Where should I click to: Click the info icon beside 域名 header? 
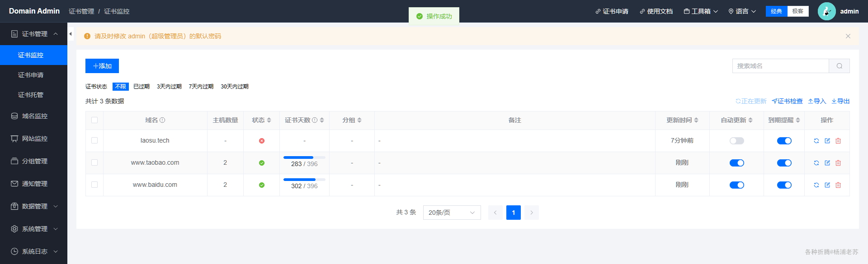click(x=162, y=120)
